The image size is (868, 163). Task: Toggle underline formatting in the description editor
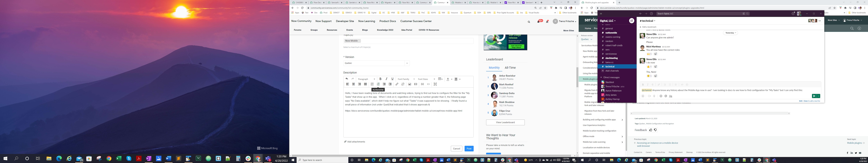pos(393,79)
